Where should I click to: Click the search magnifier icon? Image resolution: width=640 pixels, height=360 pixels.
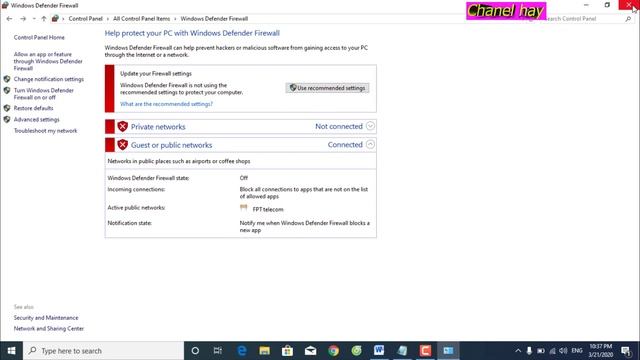coord(628,19)
